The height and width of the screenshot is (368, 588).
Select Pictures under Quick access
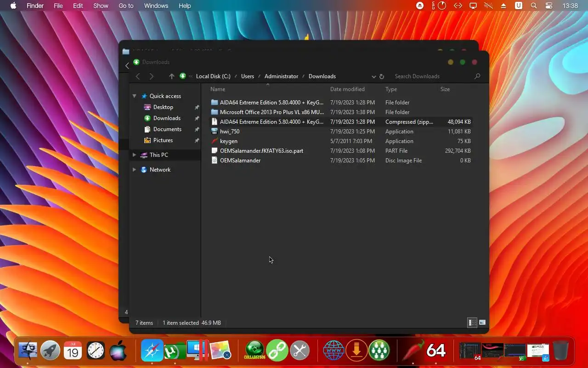point(163,140)
